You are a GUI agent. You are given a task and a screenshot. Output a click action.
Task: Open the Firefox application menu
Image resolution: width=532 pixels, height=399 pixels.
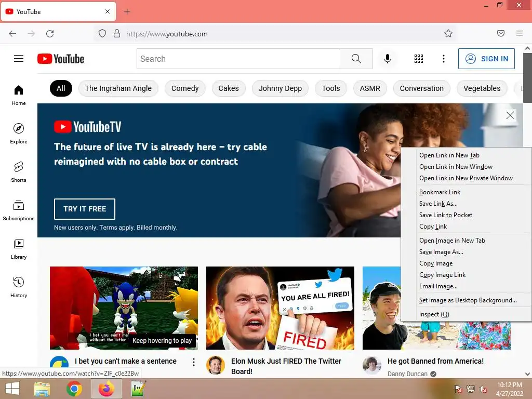pyautogui.click(x=520, y=33)
